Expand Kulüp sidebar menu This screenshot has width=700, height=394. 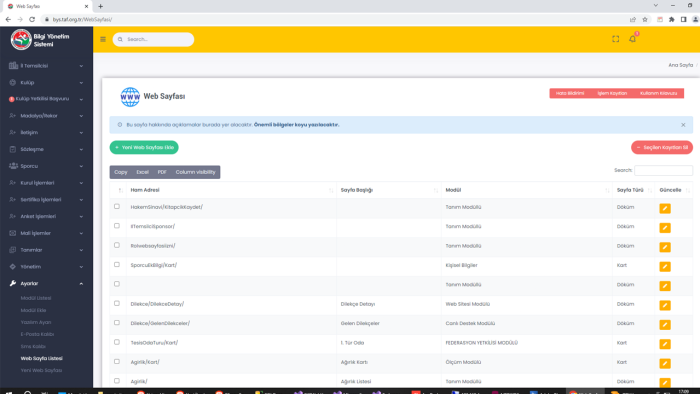coord(46,83)
